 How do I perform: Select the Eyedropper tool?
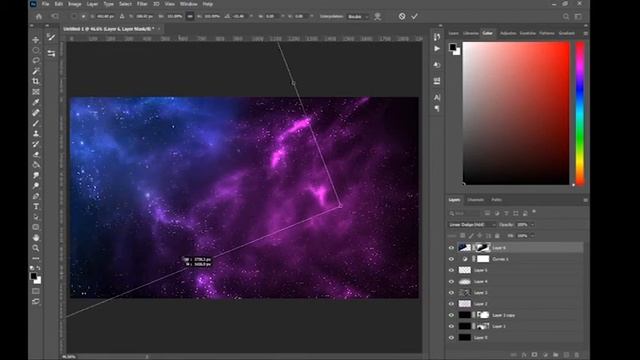tap(36, 102)
